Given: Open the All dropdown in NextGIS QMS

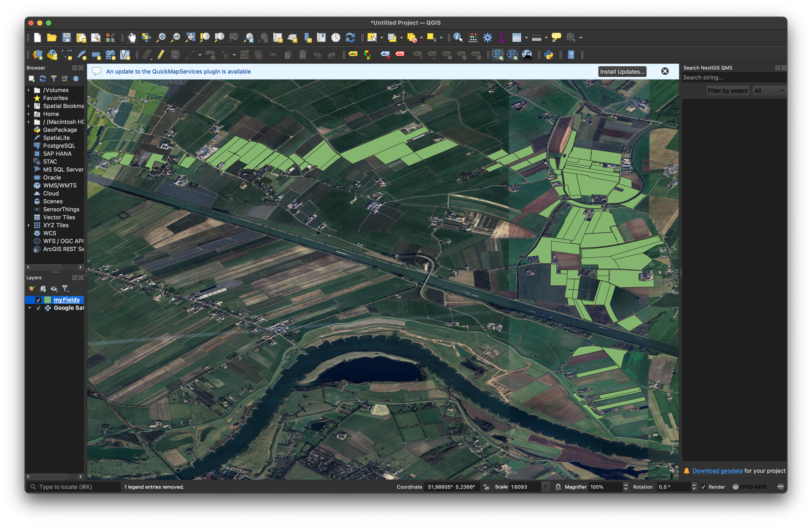Looking at the screenshot, I should [769, 91].
